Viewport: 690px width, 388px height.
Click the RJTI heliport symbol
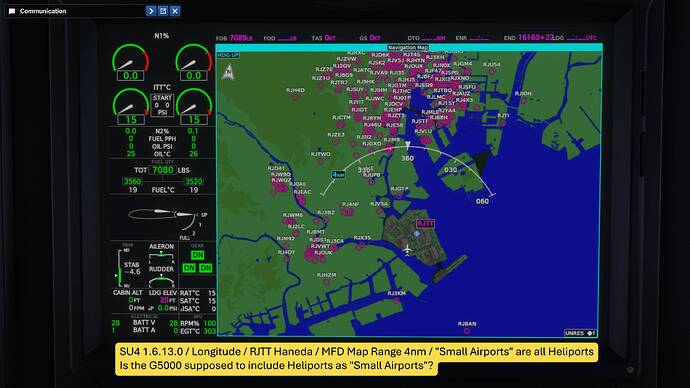pos(503,123)
